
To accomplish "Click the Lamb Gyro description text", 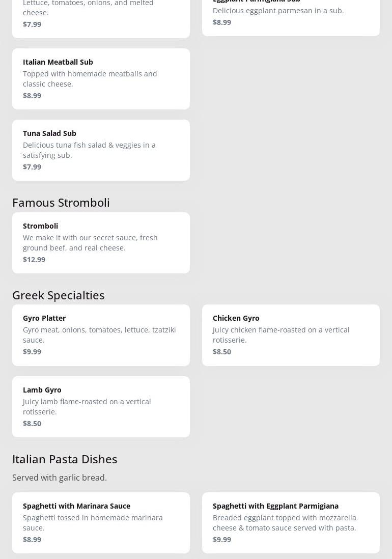I will coord(87,406).
